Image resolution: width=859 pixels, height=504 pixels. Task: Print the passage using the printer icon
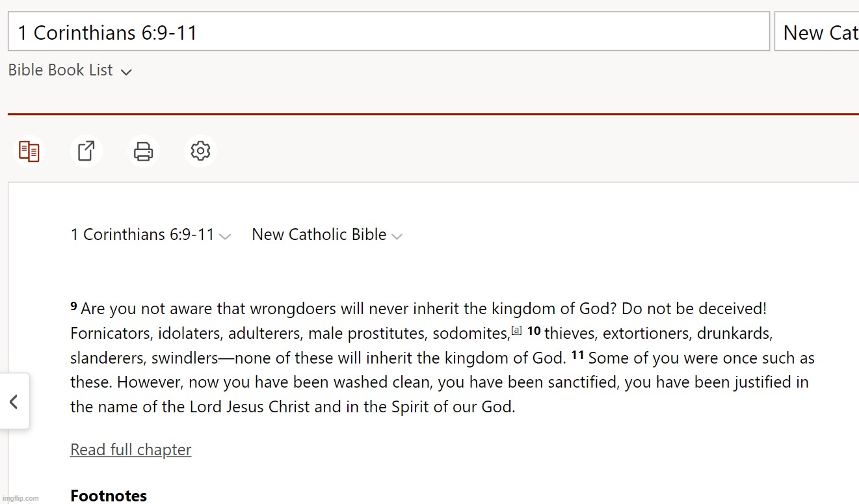[x=143, y=151]
